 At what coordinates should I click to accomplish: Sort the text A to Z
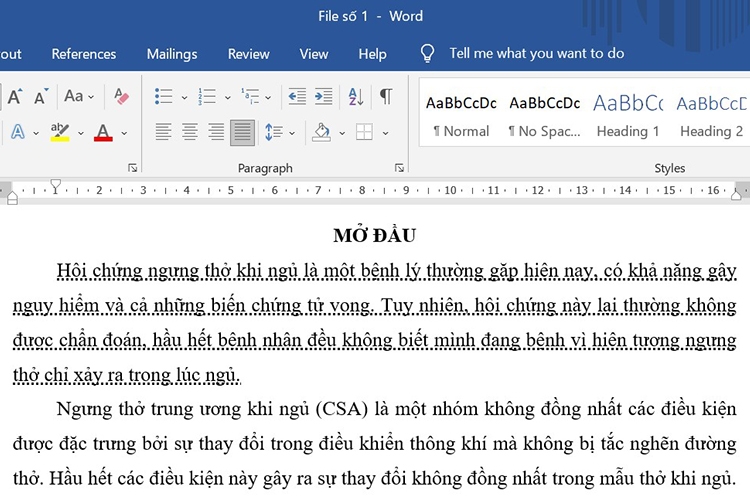click(356, 96)
